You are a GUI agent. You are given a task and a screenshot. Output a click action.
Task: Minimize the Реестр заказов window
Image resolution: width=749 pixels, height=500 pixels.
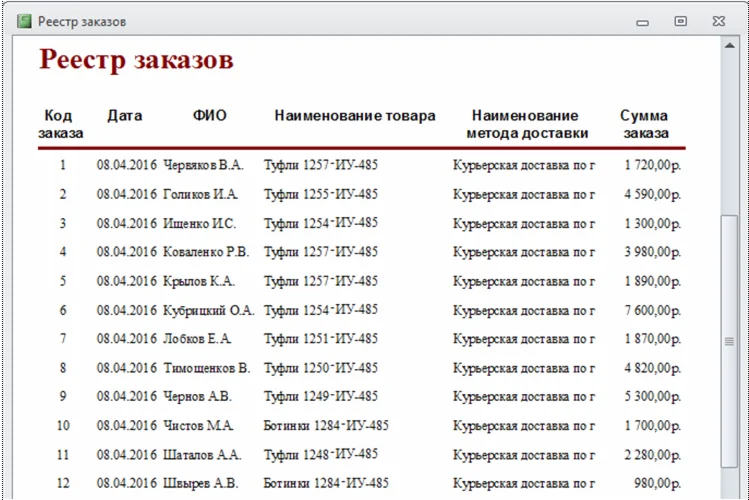[x=642, y=22]
